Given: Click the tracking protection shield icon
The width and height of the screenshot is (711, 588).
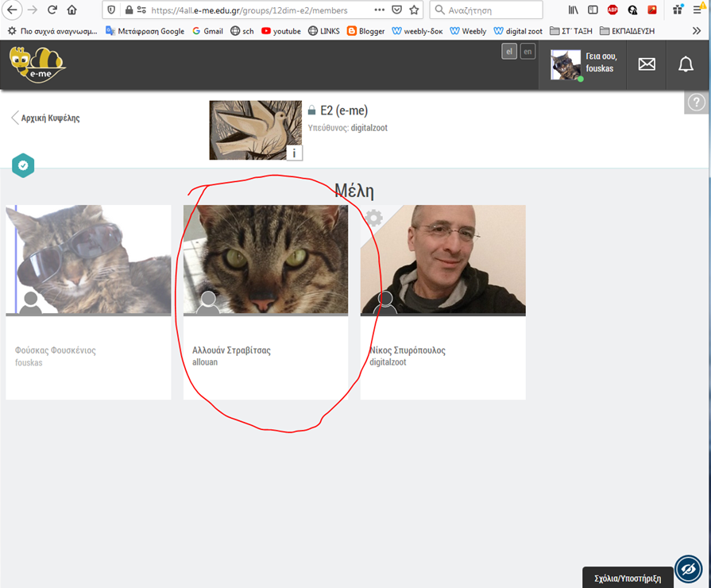Looking at the screenshot, I should (111, 10).
